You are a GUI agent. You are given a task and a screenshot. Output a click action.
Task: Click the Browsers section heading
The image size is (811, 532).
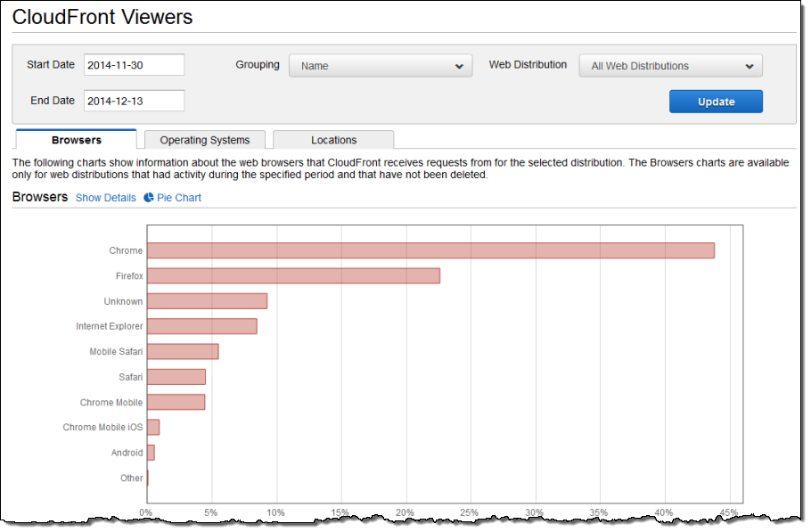pyautogui.click(x=40, y=197)
